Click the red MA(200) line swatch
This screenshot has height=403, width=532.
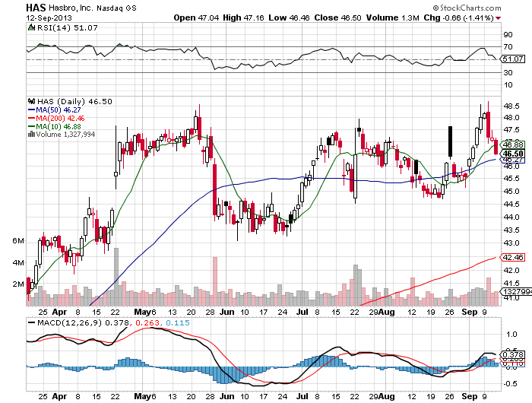click(x=31, y=118)
